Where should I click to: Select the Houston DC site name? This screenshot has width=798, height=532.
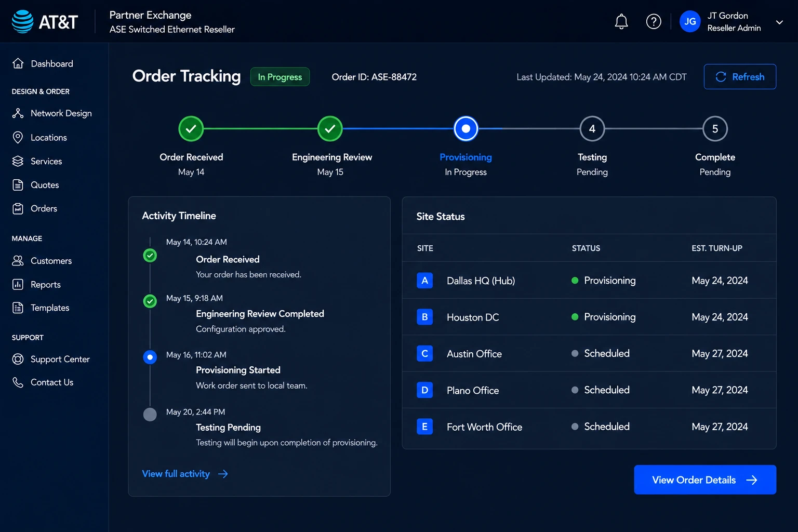coord(473,317)
